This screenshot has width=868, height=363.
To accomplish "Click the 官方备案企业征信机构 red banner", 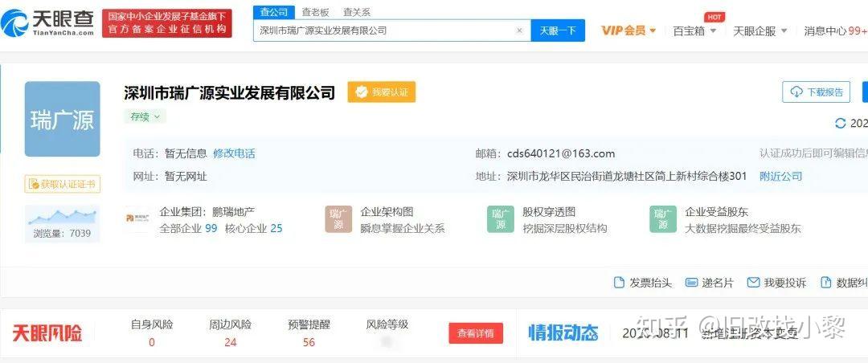I will pos(167,23).
